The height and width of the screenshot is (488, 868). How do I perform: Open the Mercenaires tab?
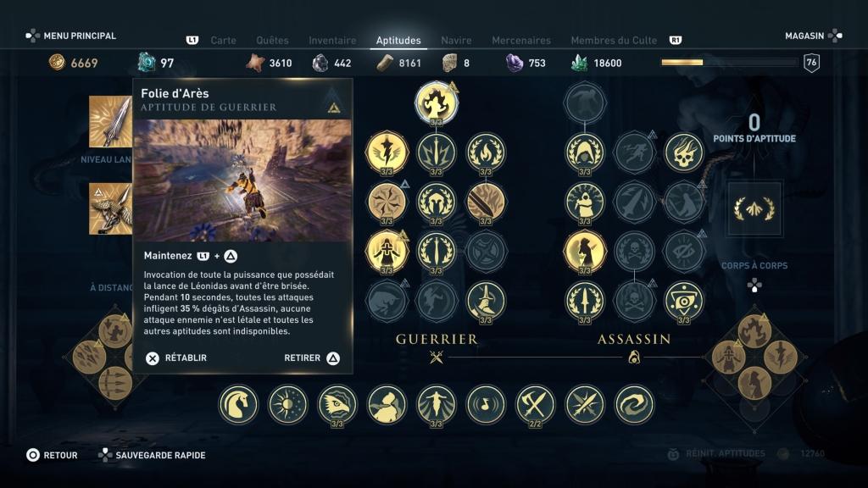[x=521, y=41]
